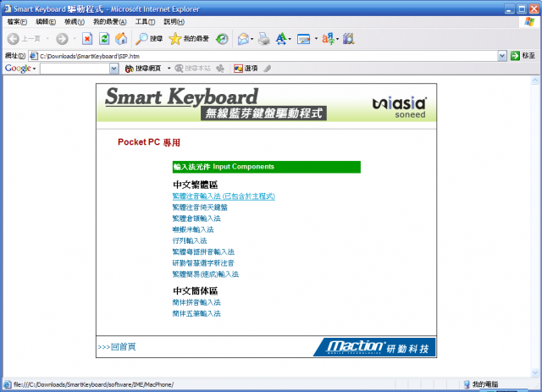
Task: Open the 簡体拼音輸入法 link
Action: coord(196,302)
